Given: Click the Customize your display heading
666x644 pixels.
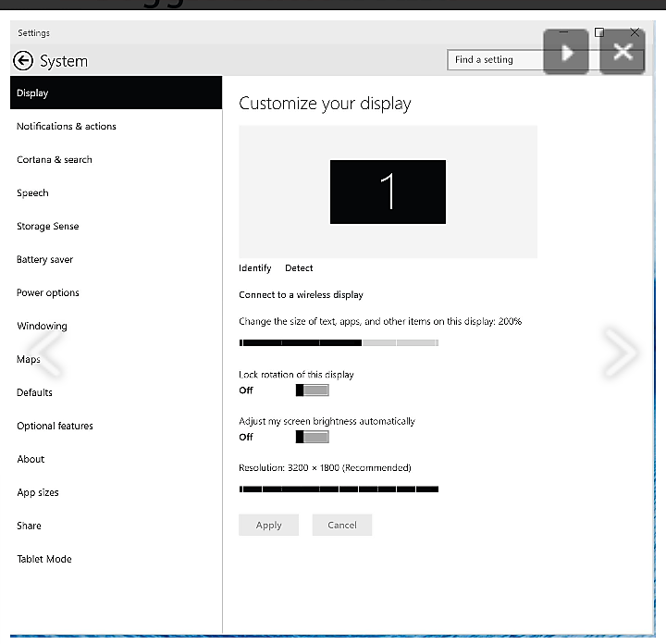Looking at the screenshot, I should pos(325,104).
